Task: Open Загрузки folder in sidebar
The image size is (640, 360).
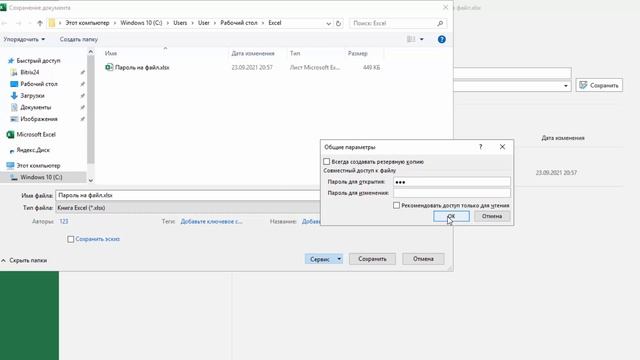Action: click(x=32, y=96)
